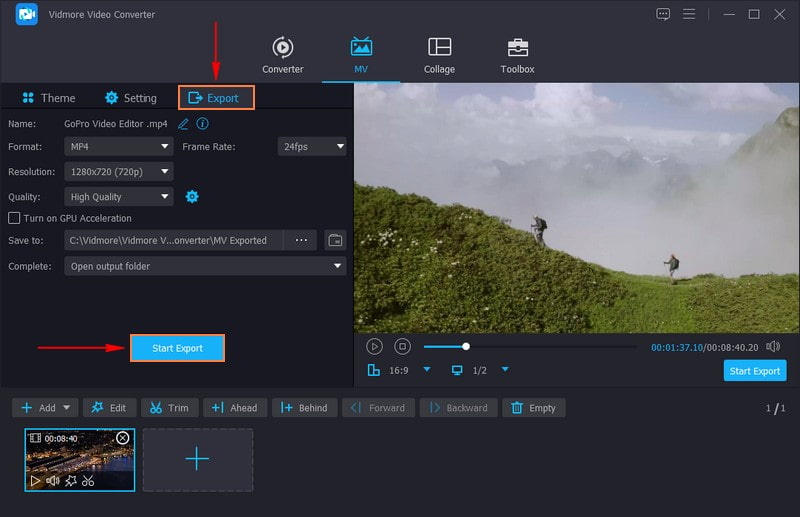Viewport: 800px width, 517px height.
Task: Click edit star-wand icon on clip thumbnail
Action: 70,481
